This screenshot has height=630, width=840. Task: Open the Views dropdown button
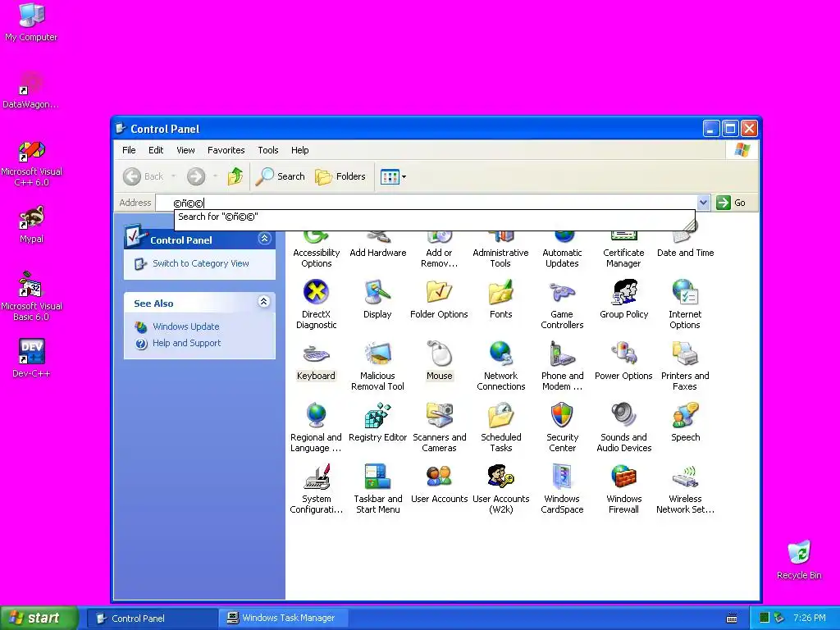393,176
